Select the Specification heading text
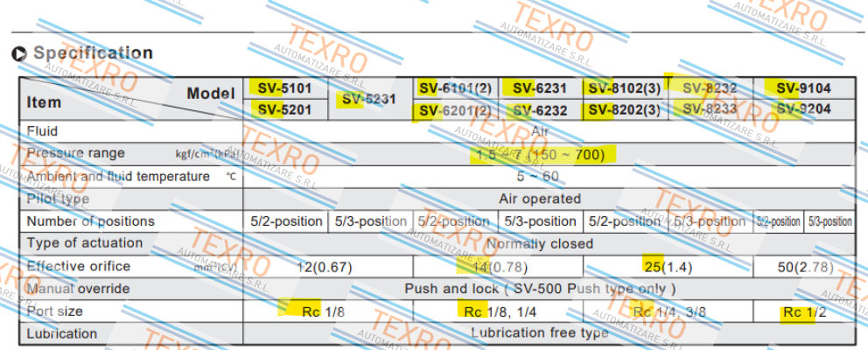868x350 pixels. point(93,53)
